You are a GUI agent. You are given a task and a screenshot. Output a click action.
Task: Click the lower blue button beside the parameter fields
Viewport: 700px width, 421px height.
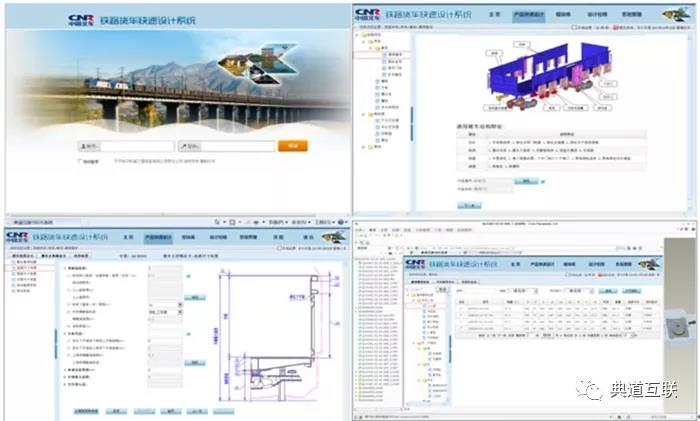[195, 363]
